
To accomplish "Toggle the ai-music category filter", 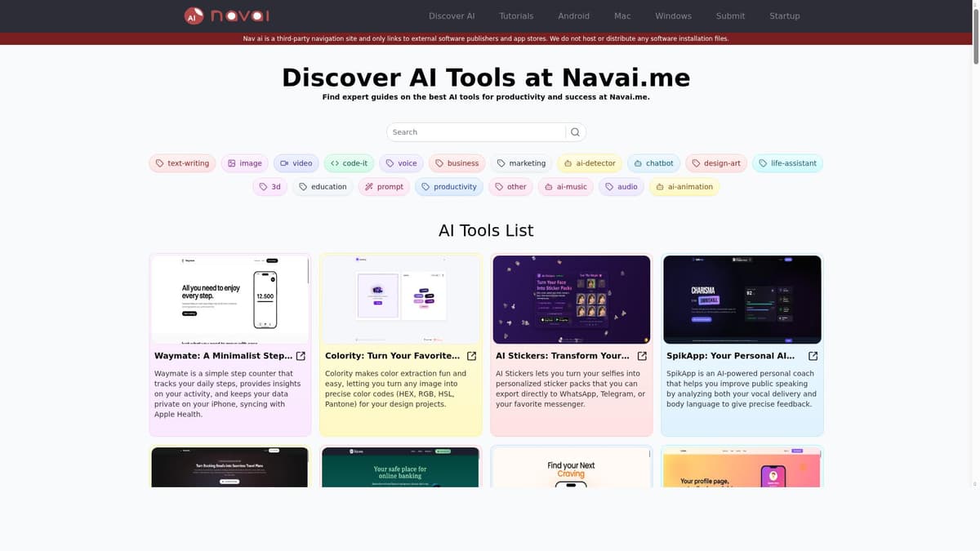I will point(565,186).
